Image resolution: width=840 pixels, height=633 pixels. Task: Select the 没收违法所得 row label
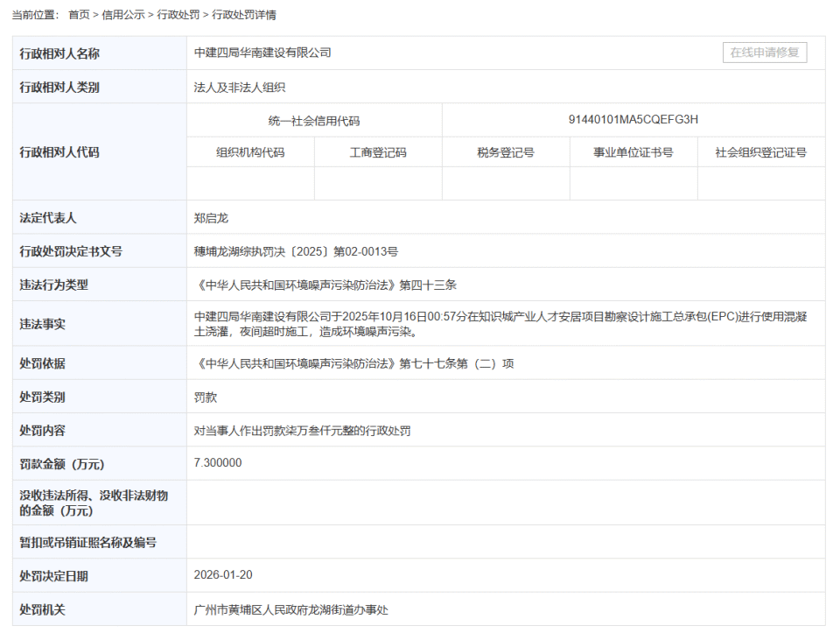(94, 503)
